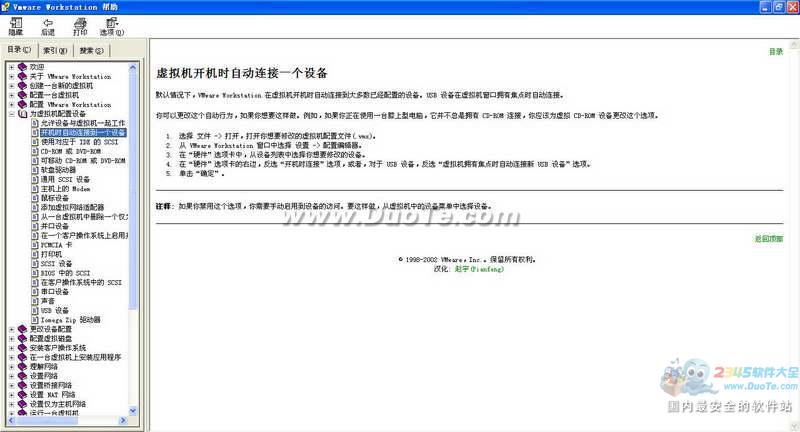Click the page icon beside 并口设备
800x432 pixels.
[35, 226]
